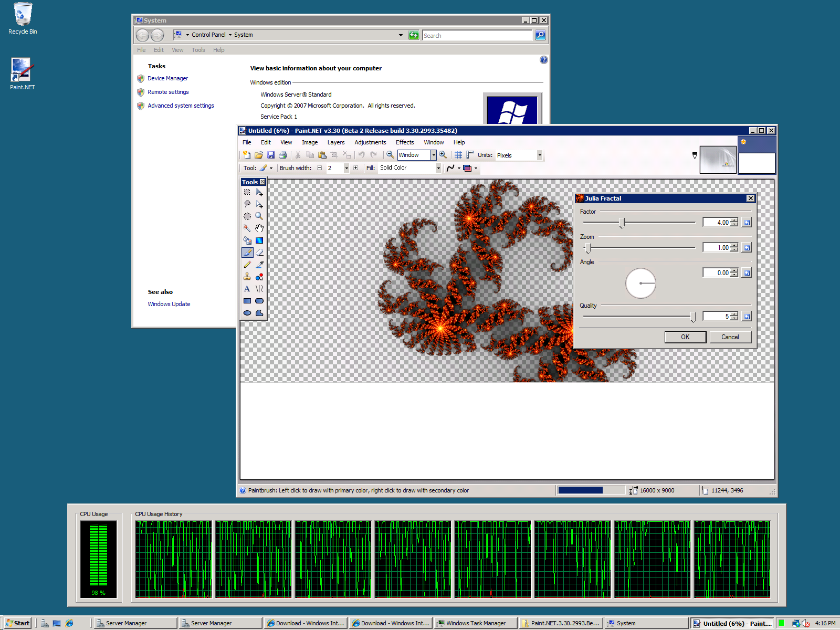This screenshot has width=840, height=630.
Task: Select the Rectangle shape tool
Action: (247, 301)
